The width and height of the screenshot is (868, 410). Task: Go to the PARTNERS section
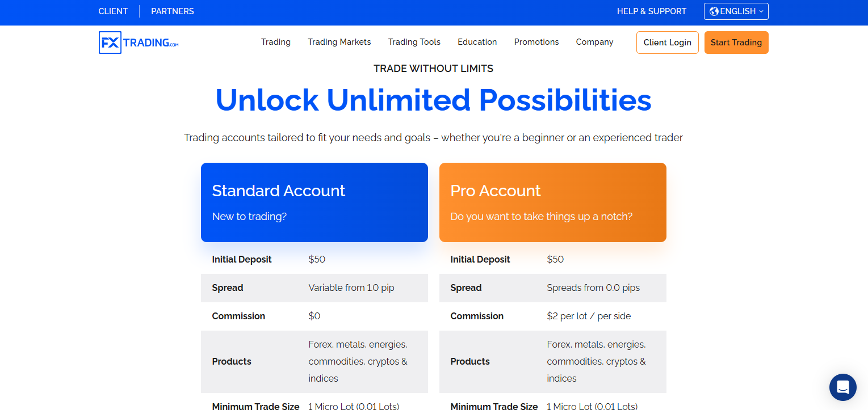[x=173, y=11]
